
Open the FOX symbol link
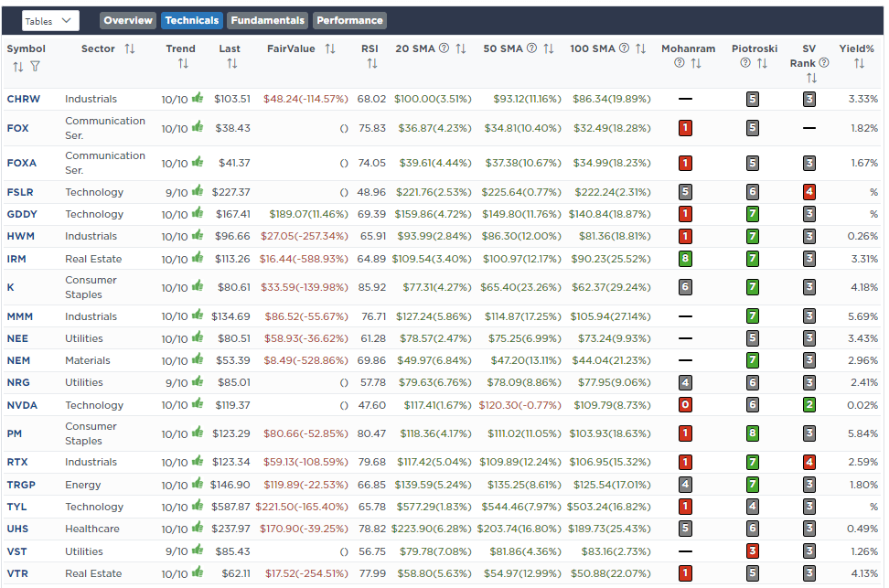(17, 128)
